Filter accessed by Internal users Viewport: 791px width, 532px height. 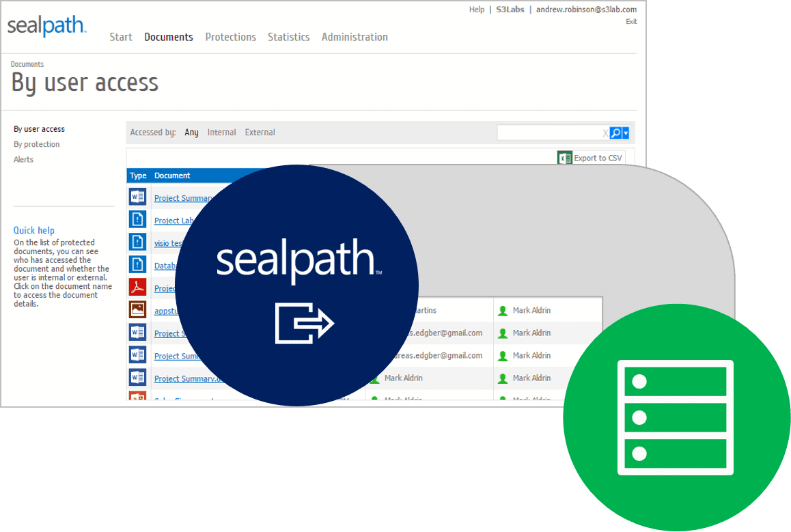221,132
